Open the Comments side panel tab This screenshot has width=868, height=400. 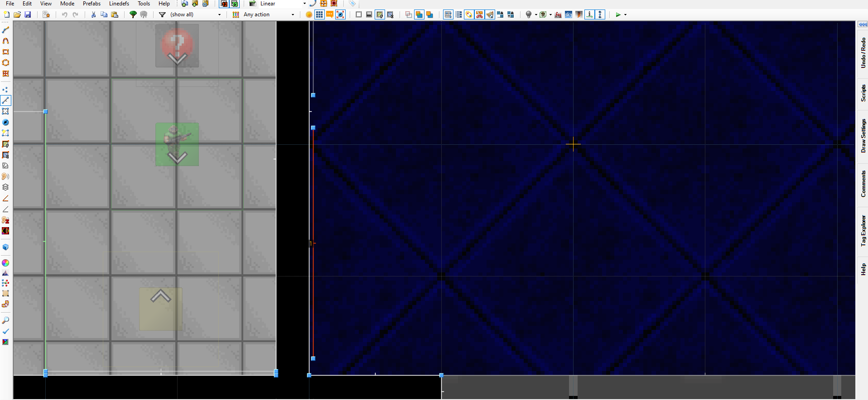coord(863,184)
